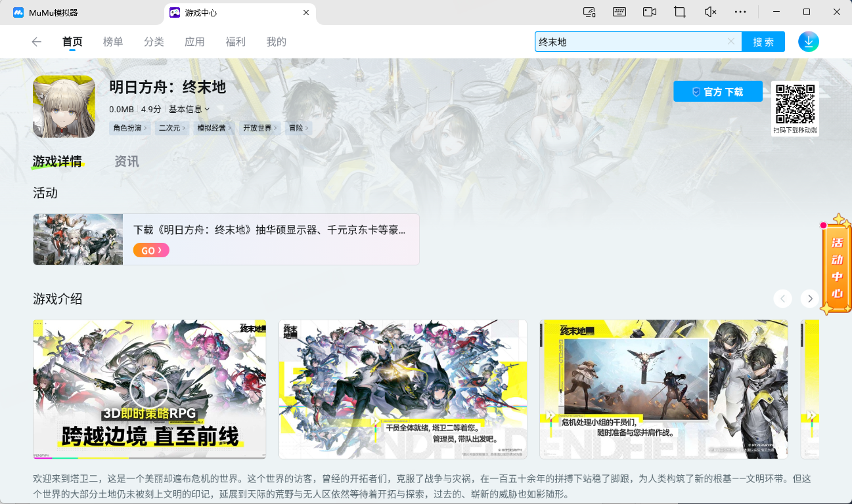Click the 官方下载 button
Image resolution: width=852 pixels, height=504 pixels.
717,92
